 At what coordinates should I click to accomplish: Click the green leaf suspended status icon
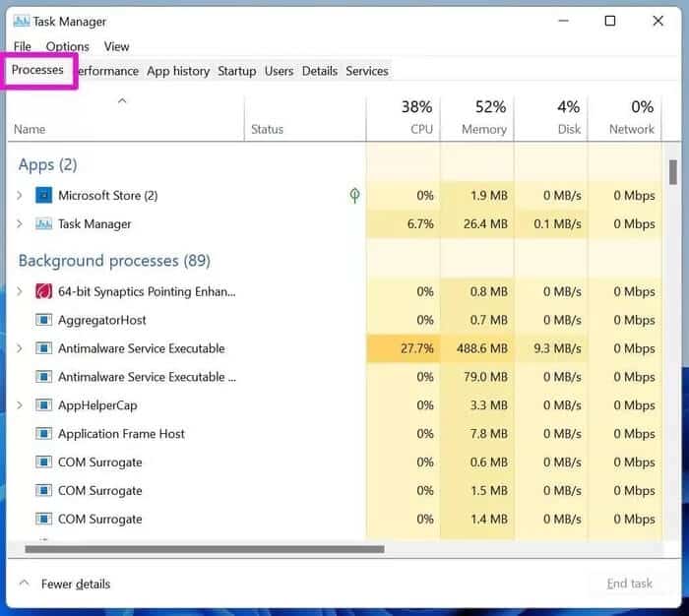click(x=354, y=196)
